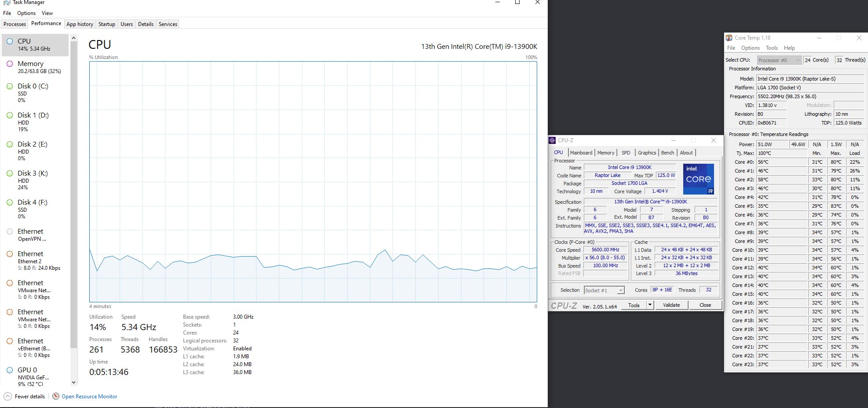
Task: Select the vEthernet adapter entry
Action: pos(35,348)
